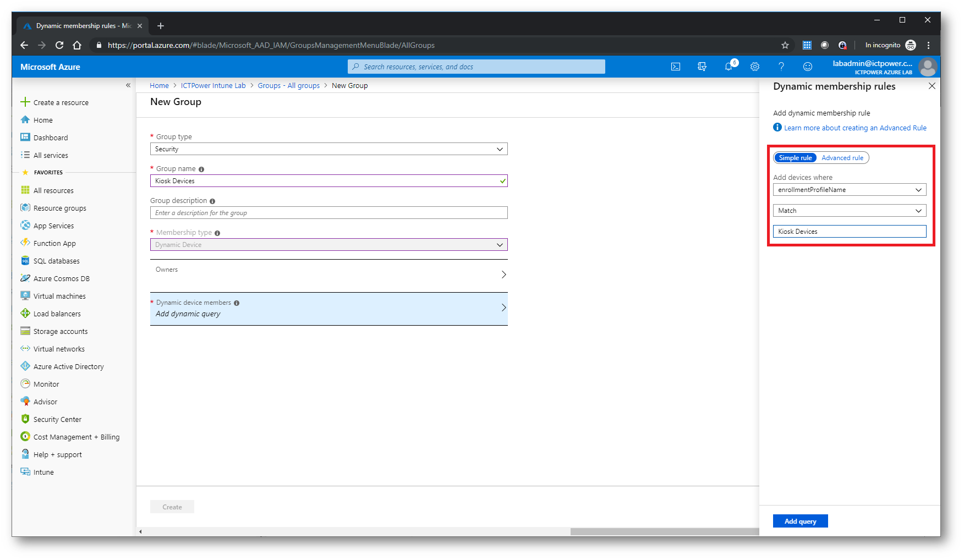
Task: Click the Add query button
Action: pos(800,521)
